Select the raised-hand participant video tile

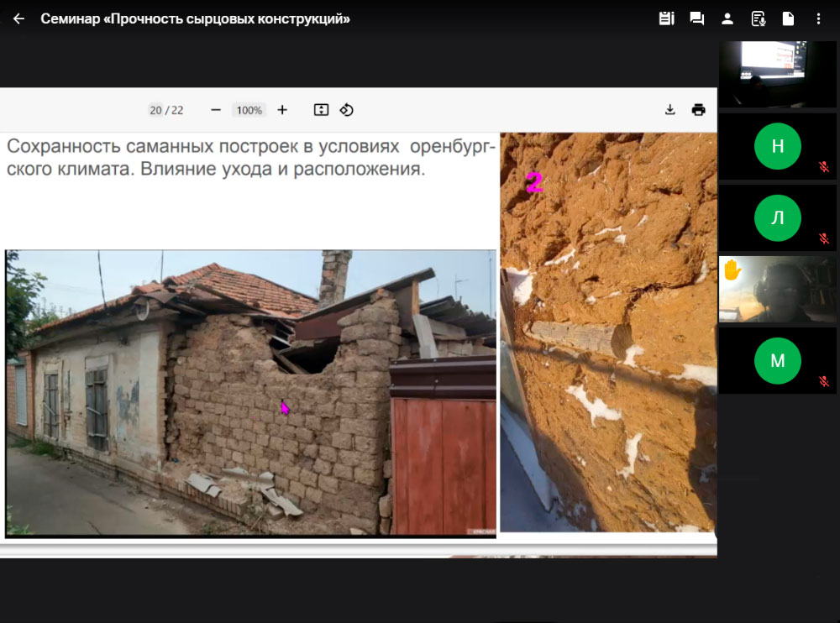pos(777,290)
